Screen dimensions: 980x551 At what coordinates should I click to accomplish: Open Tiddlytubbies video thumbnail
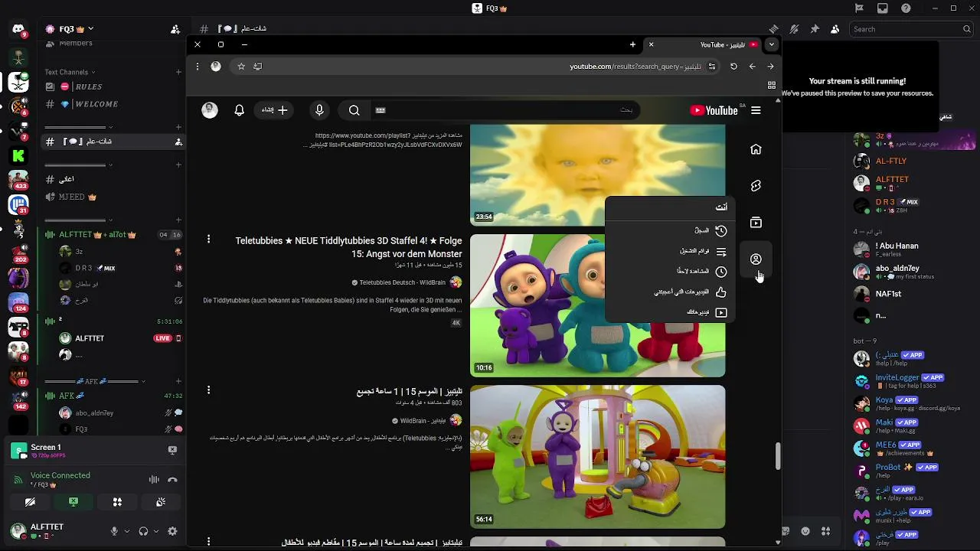[597, 305]
